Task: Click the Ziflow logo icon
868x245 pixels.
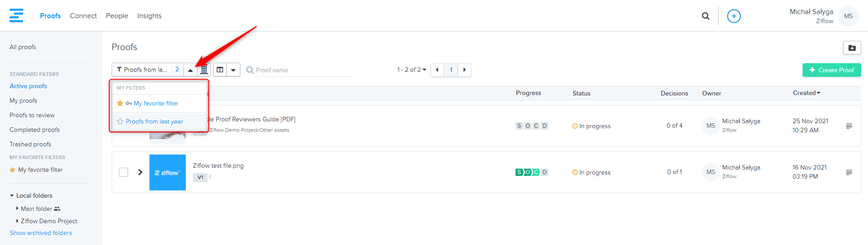Action: tap(16, 15)
